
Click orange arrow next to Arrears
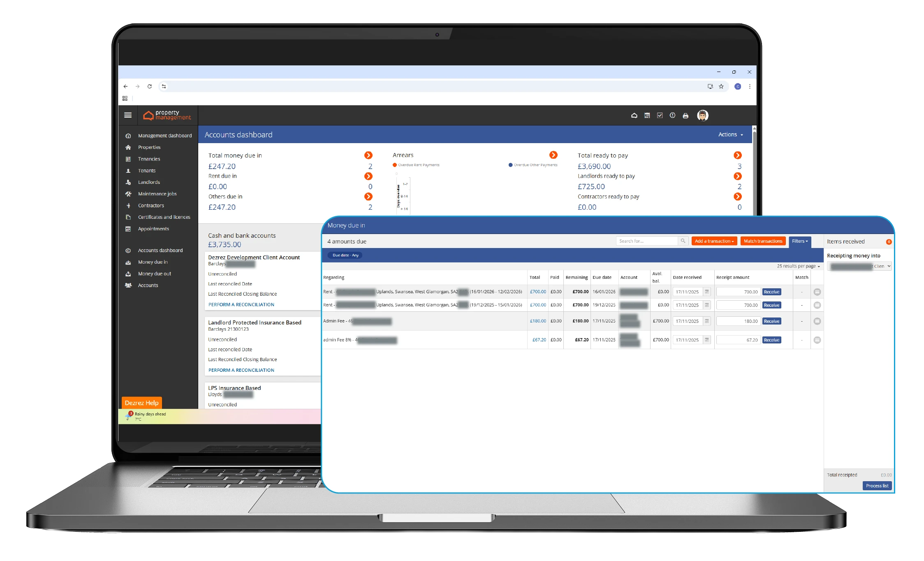pyautogui.click(x=553, y=155)
